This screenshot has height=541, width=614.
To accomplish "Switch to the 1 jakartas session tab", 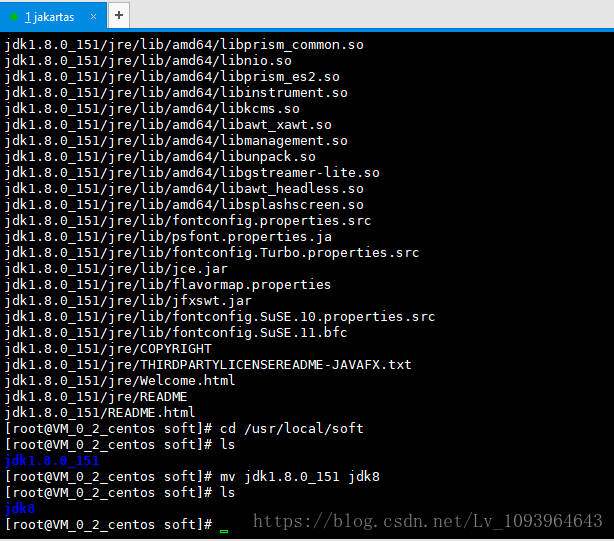I will 53,16.
